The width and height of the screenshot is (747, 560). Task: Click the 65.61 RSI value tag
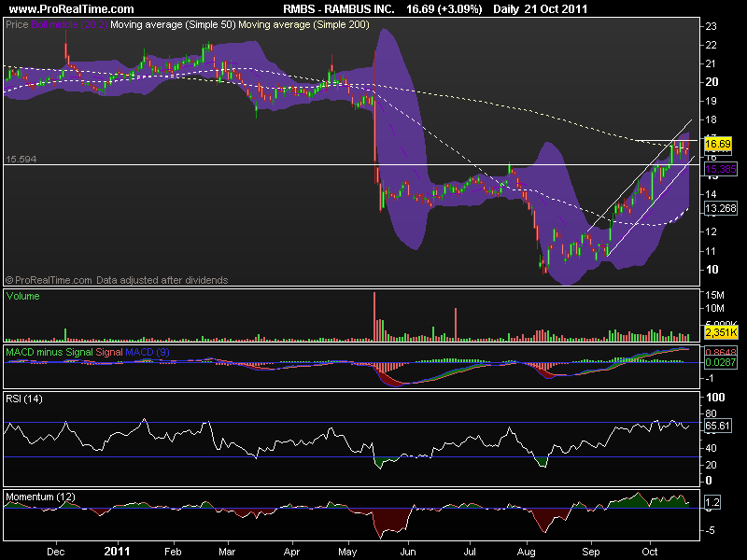tap(717, 426)
